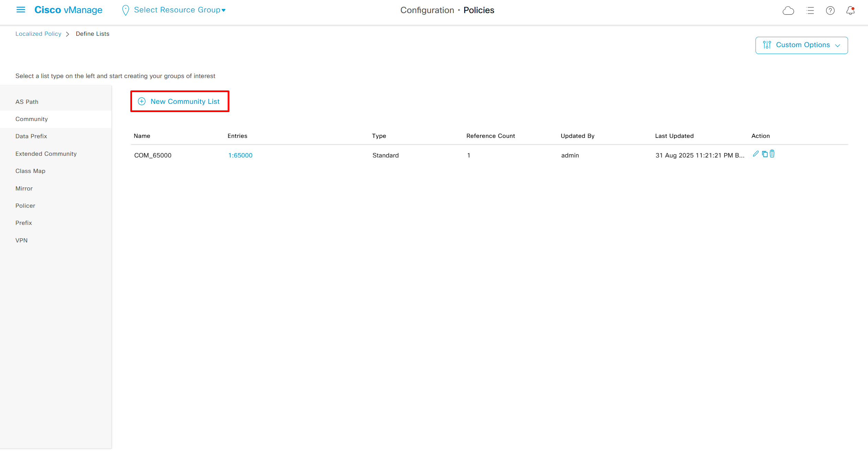Open the 1:65000 entries link
Image resolution: width=868 pixels, height=468 pixels.
(x=240, y=155)
